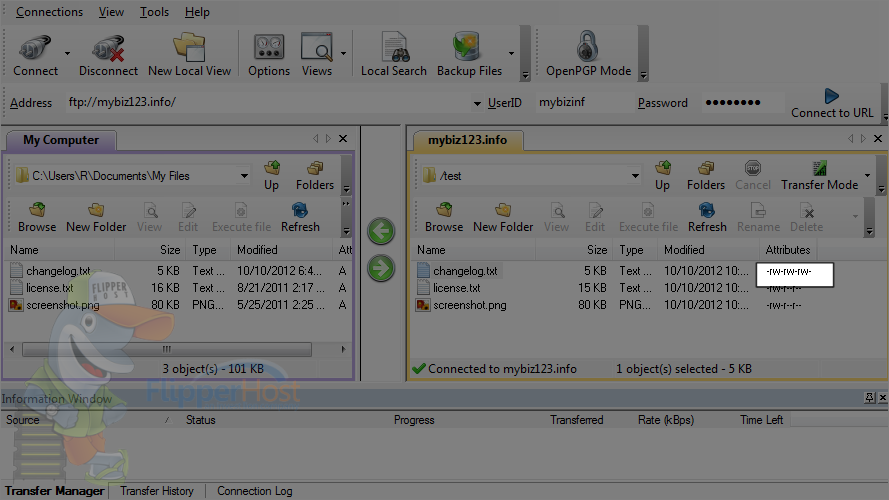
Task: Browse in the mybiz123.info pane
Action: pyautogui.click(x=444, y=218)
